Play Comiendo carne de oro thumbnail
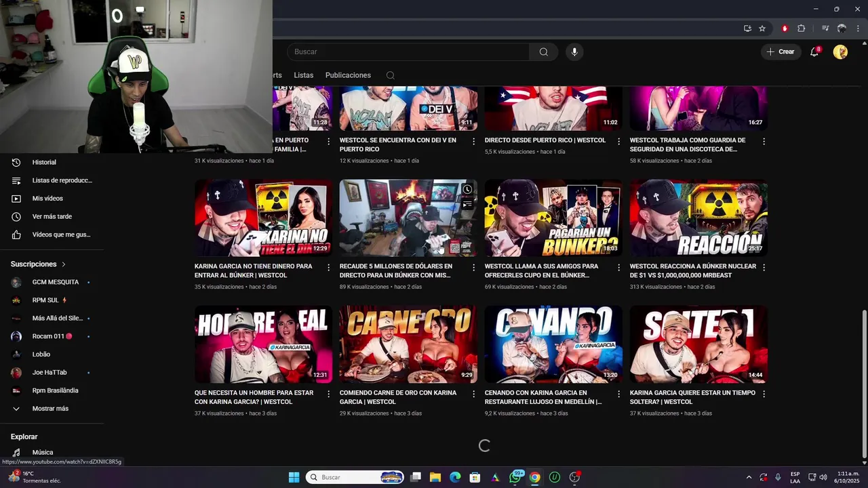This screenshot has width=868, height=488. 408,344
